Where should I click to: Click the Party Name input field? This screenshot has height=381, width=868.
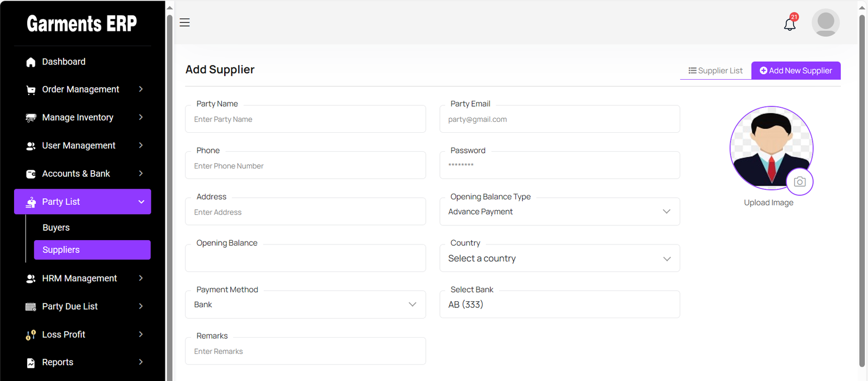[x=305, y=120]
